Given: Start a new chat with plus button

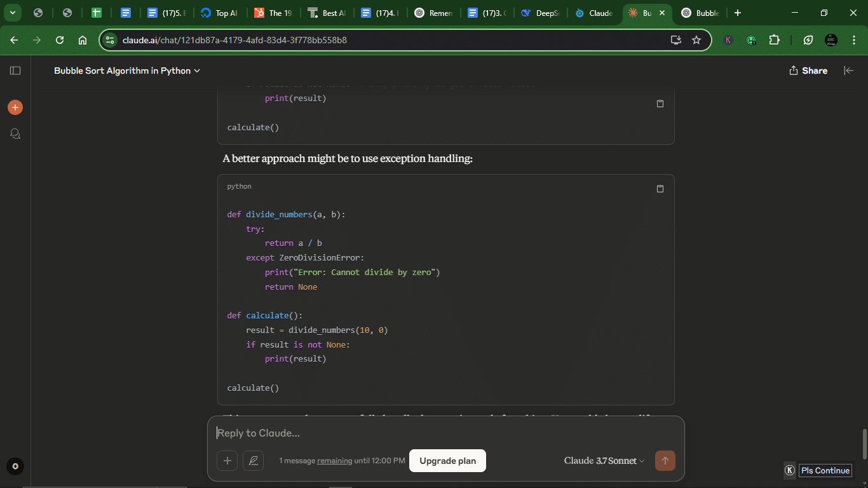Looking at the screenshot, I should coord(15,107).
